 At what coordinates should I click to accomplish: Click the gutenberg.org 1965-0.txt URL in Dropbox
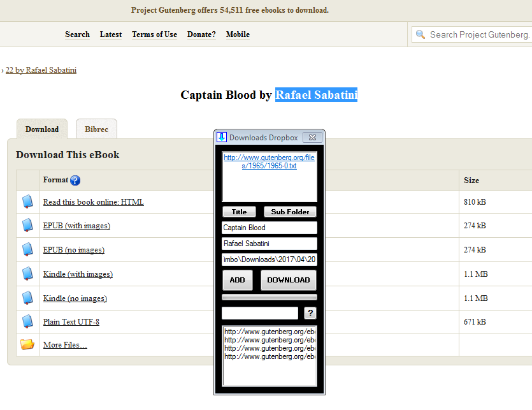coord(269,162)
